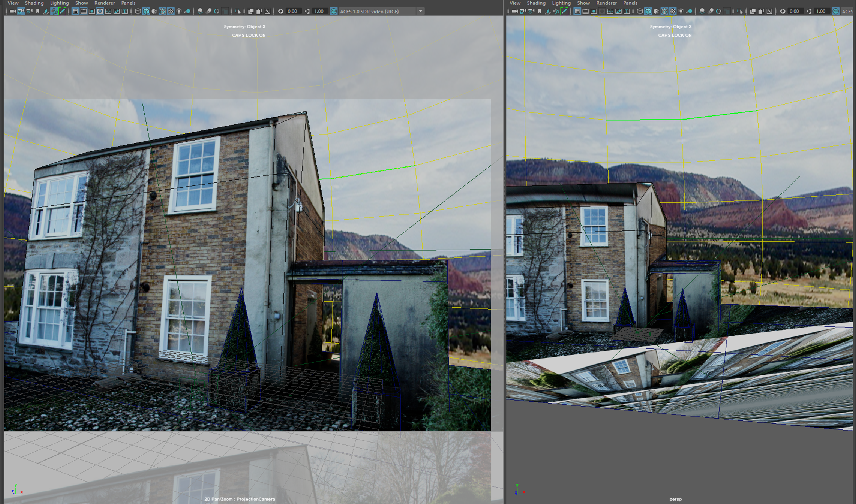Toggle Lock Camera in ProjectionCamera panel
This screenshot has height=504, width=856.
point(21,11)
